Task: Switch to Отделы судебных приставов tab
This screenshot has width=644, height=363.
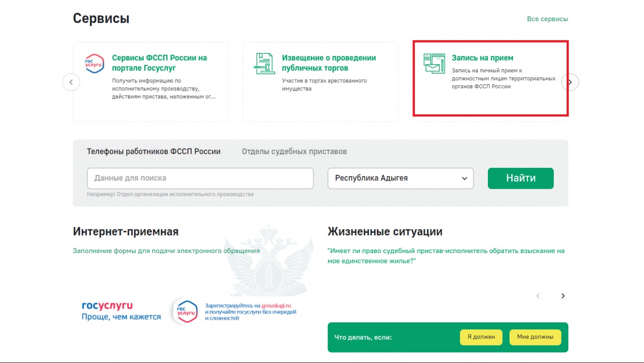Action: [x=294, y=152]
